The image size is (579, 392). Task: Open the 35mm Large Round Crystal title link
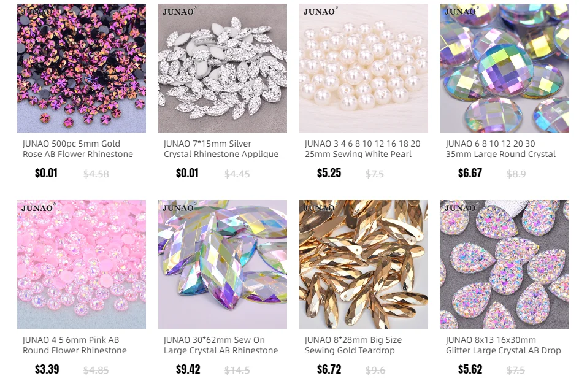pyautogui.click(x=500, y=149)
